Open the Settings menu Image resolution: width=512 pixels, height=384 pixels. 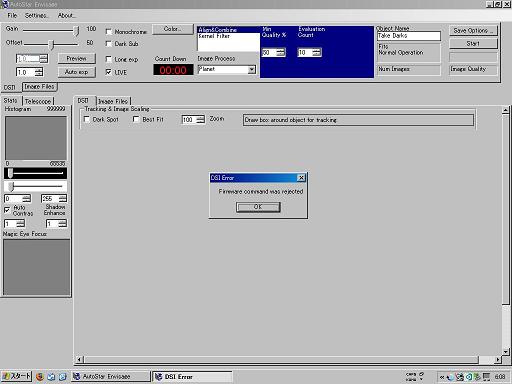pos(37,16)
